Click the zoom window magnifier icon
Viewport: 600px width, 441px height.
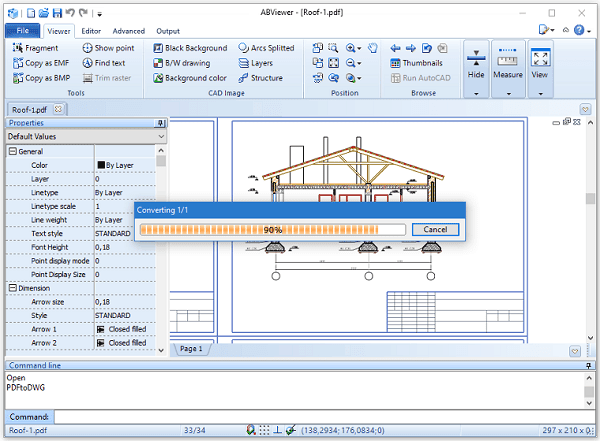pyautogui.click(x=333, y=48)
